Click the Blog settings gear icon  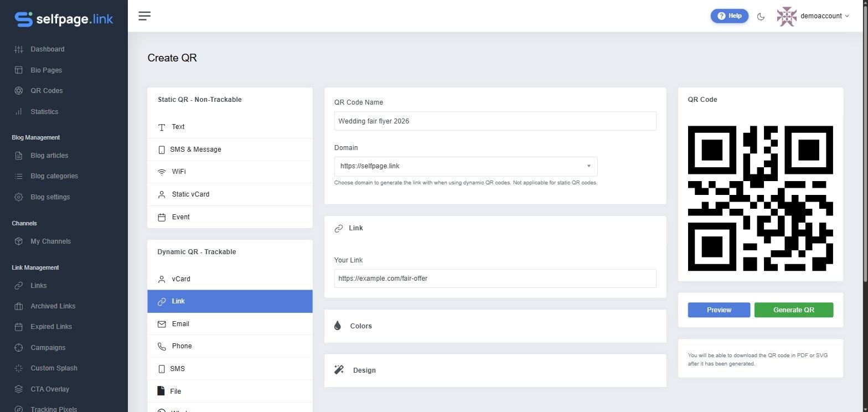tap(19, 197)
